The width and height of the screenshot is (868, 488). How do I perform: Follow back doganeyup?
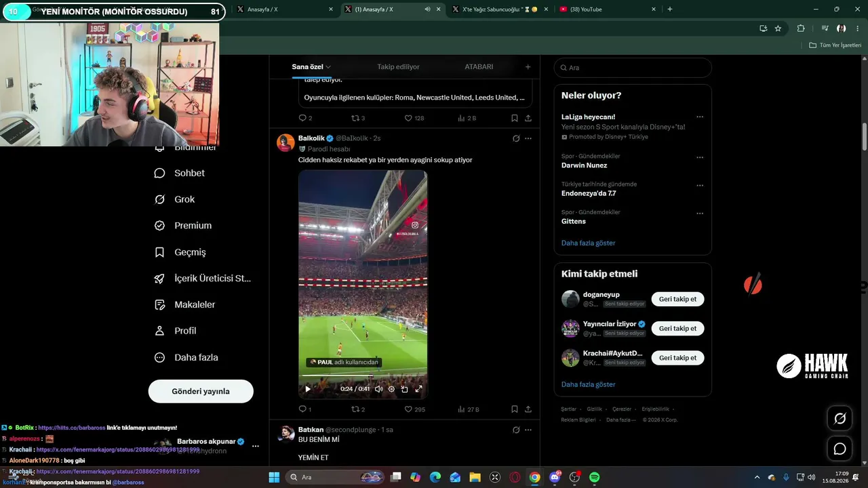677,299
